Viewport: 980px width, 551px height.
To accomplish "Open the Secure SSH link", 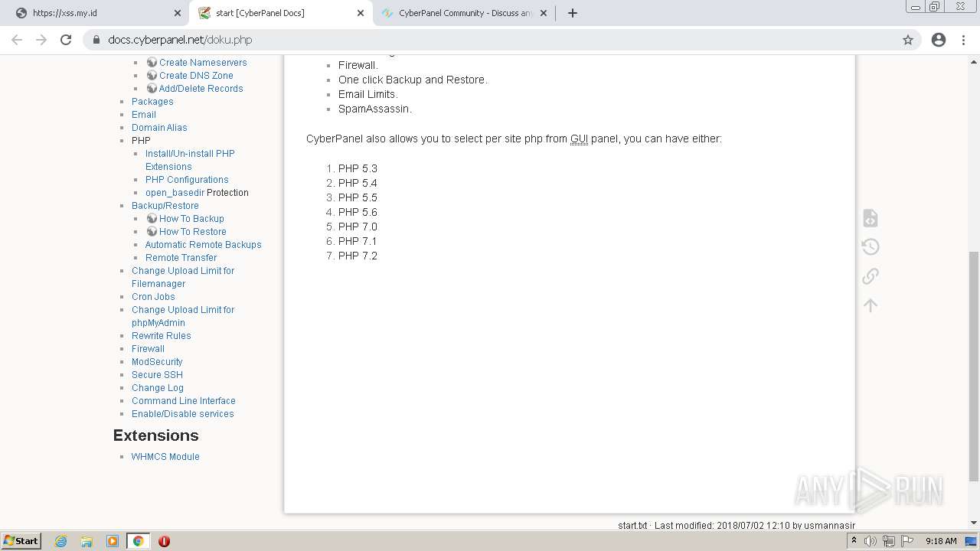I will click(157, 374).
